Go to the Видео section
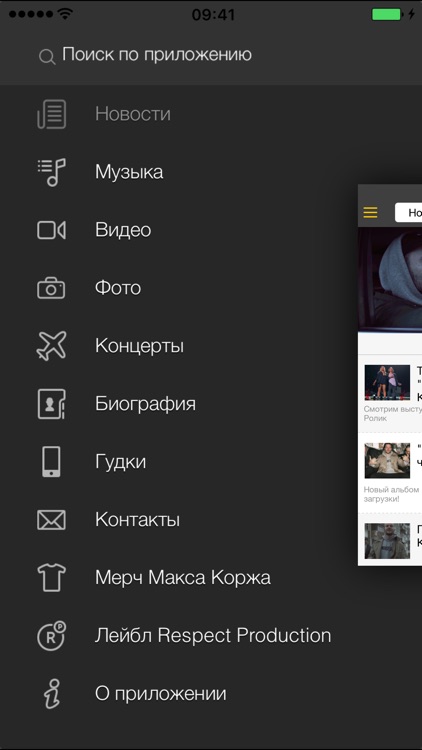 point(123,230)
